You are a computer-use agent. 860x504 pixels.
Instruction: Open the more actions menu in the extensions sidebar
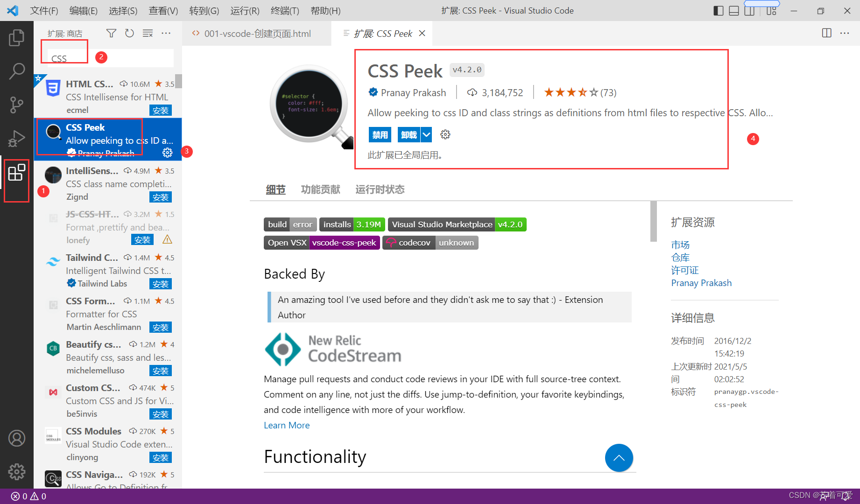click(x=166, y=33)
